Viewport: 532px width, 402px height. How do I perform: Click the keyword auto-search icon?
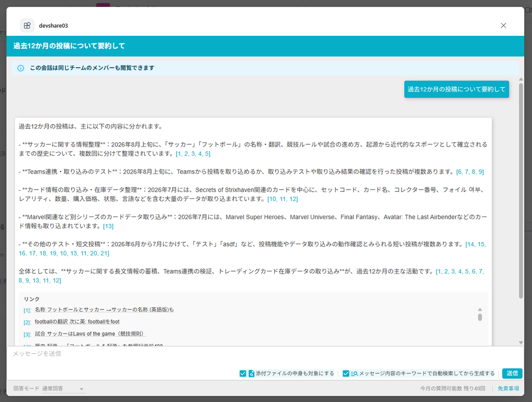tap(354, 373)
